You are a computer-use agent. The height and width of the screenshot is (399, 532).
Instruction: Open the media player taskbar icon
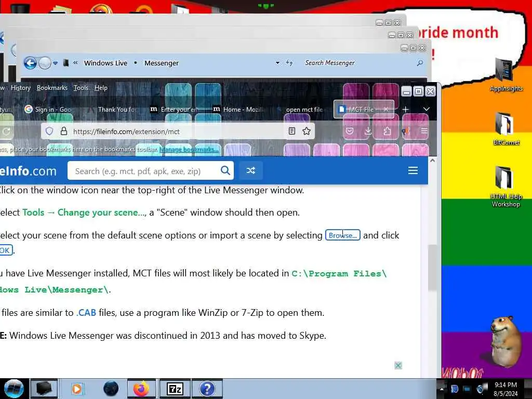click(77, 389)
